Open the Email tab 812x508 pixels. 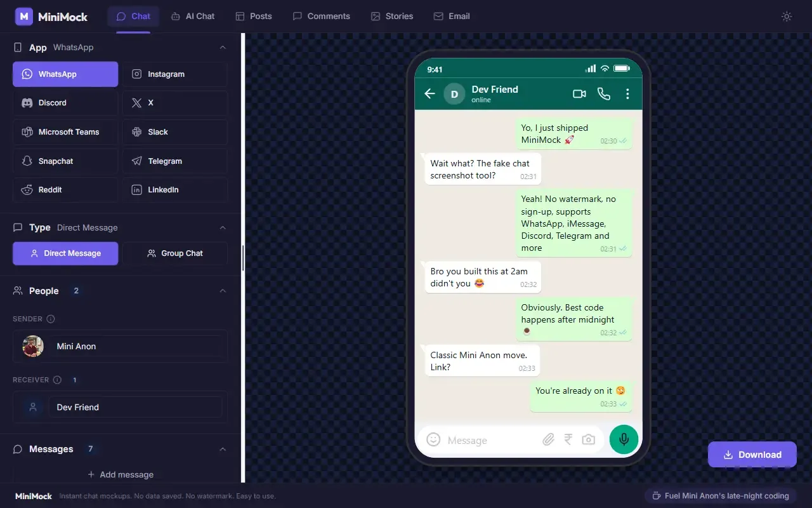coord(452,17)
